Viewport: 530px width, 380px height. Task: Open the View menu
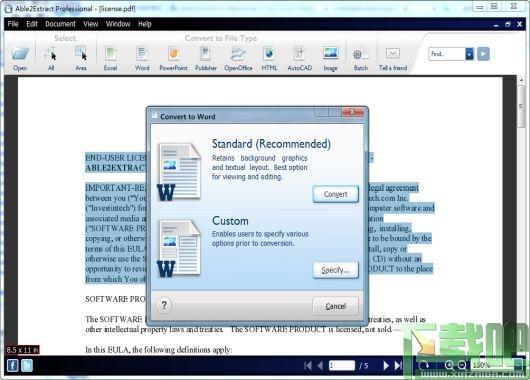tap(91, 24)
